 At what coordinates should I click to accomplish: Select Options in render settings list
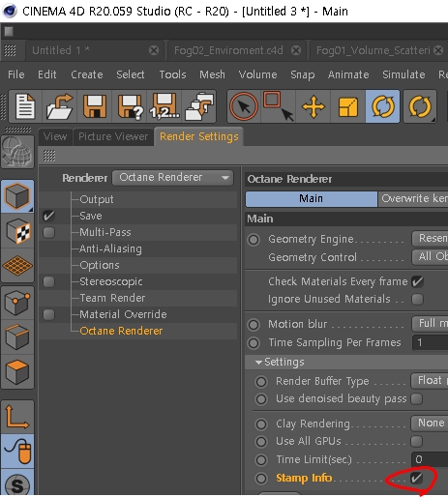[100, 265]
